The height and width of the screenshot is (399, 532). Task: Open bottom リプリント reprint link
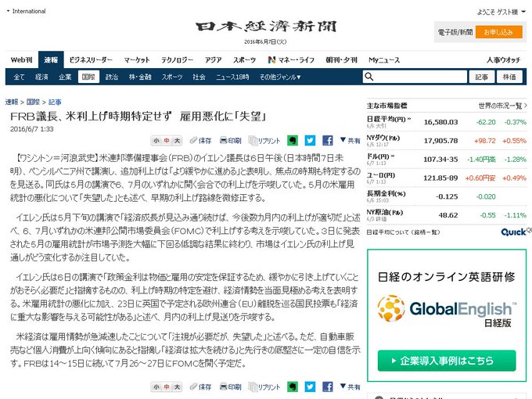click(x=264, y=386)
